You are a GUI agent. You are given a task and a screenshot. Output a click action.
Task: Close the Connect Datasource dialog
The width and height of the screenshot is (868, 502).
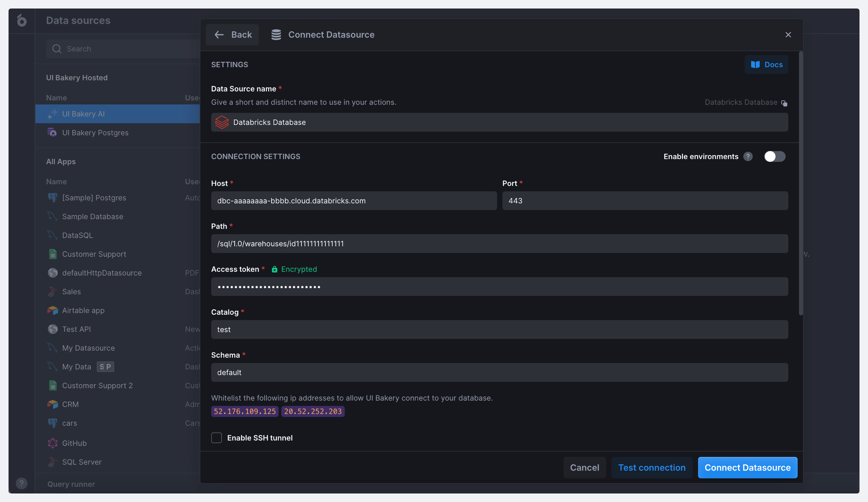point(788,35)
